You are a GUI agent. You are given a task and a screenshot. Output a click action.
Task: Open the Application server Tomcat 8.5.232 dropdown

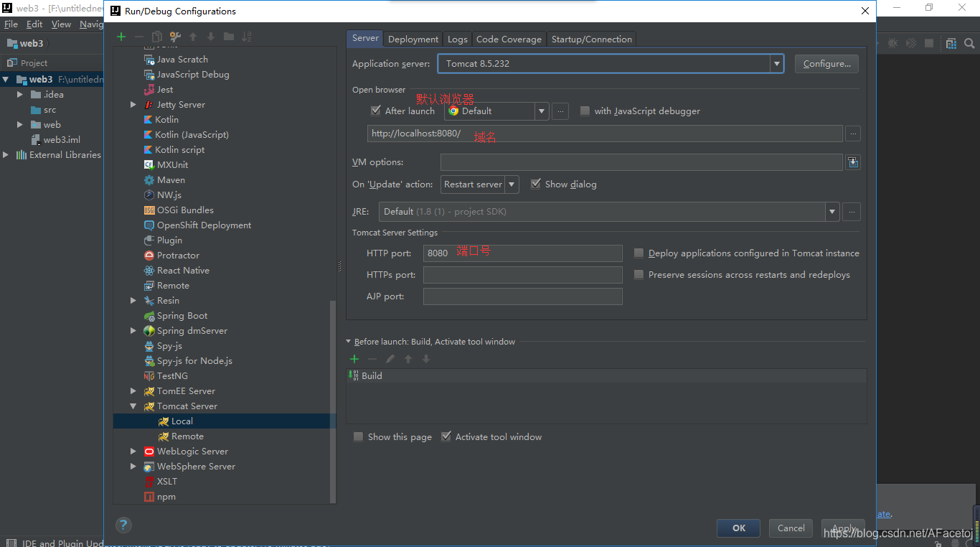tap(777, 64)
